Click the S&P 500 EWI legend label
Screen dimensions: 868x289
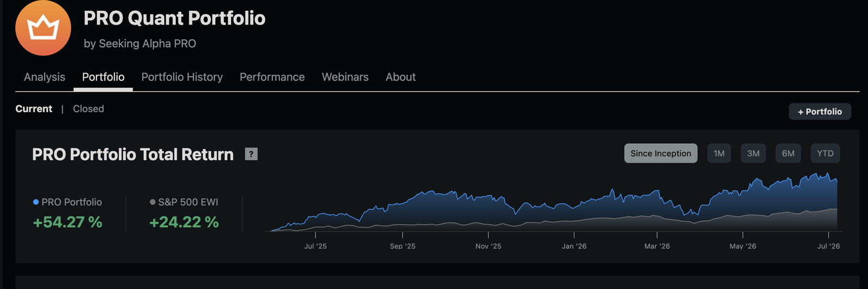(x=188, y=202)
